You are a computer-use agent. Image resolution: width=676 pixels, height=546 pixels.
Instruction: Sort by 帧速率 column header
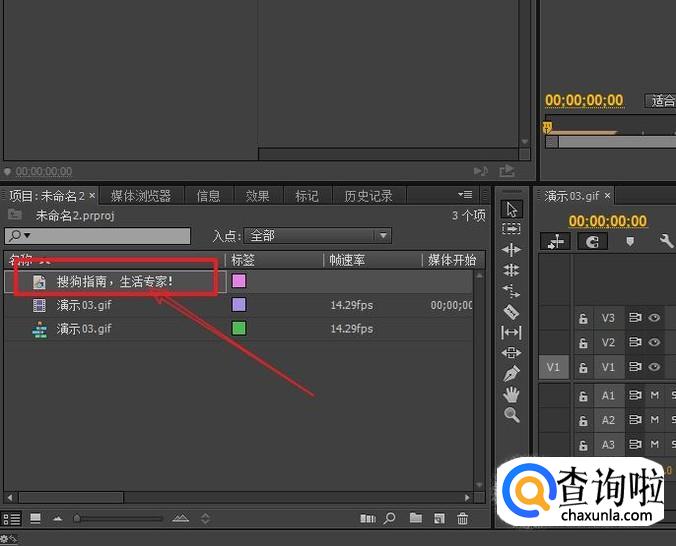(347, 260)
